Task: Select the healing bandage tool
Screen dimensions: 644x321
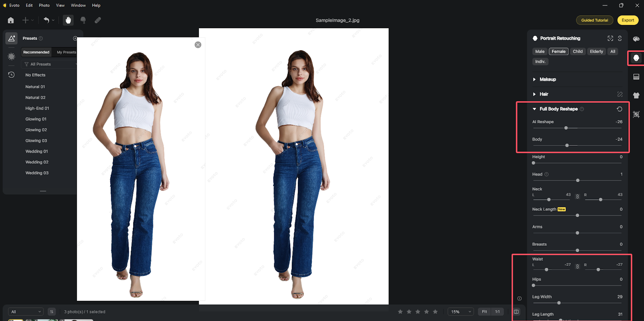Action: point(98,20)
